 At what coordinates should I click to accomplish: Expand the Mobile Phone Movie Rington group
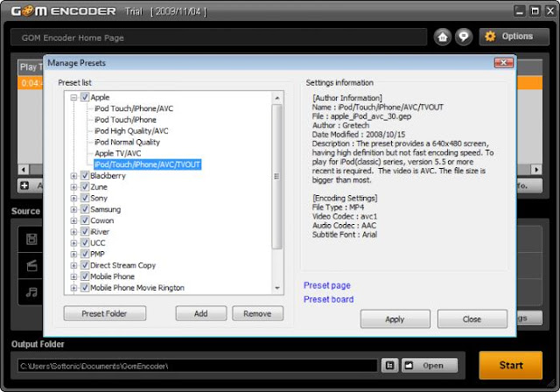[73, 288]
